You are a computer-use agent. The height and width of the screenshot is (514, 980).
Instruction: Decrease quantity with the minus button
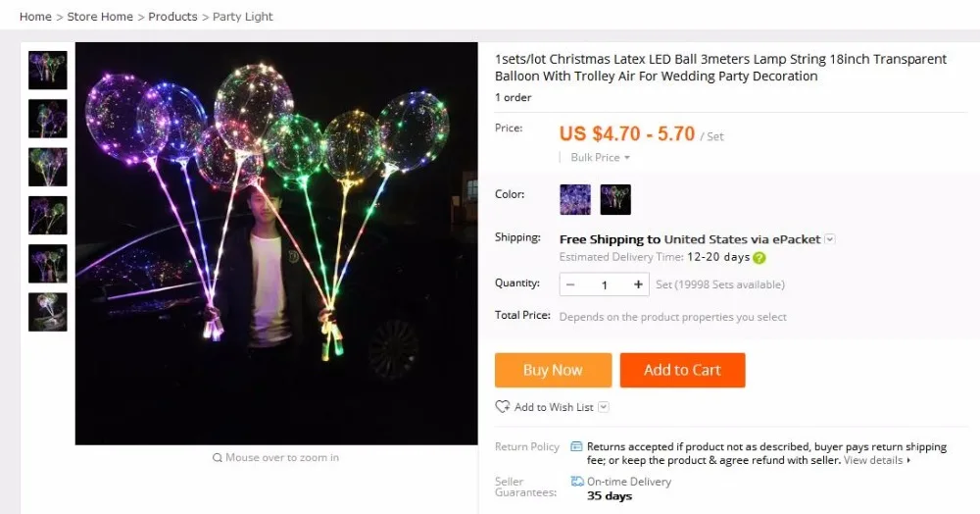pos(570,284)
